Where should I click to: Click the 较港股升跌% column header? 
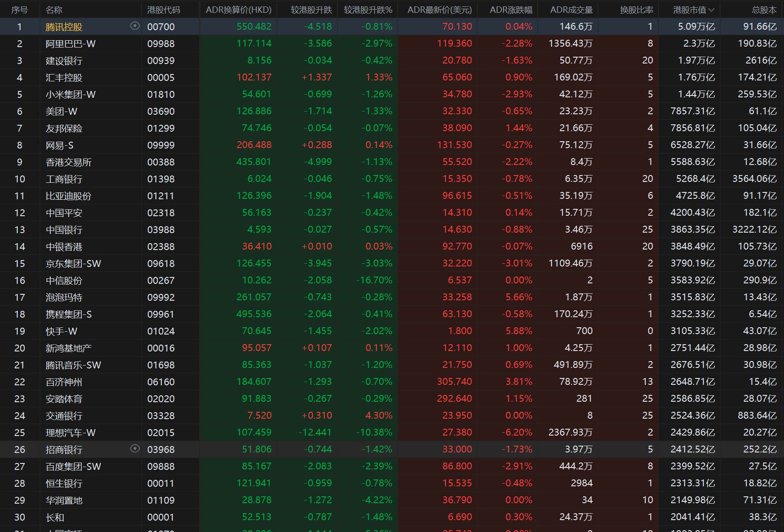pyautogui.click(x=368, y=10)
